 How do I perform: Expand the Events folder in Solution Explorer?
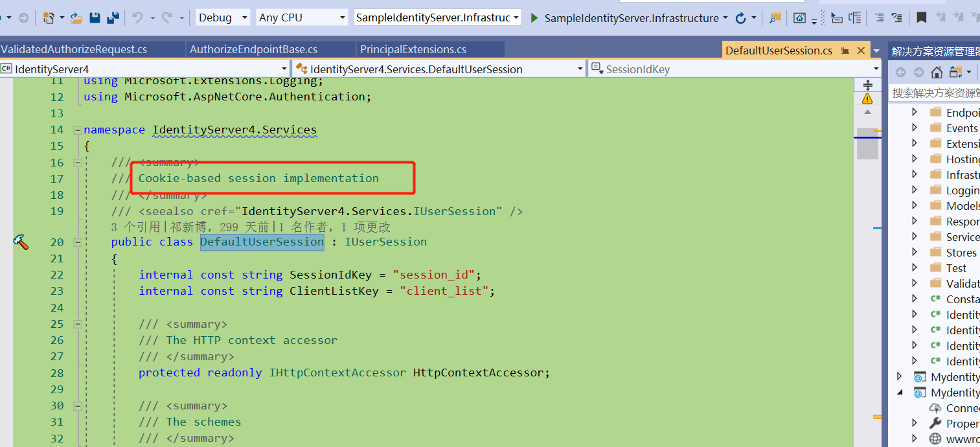pyautogui.click(x=914, y=128)
